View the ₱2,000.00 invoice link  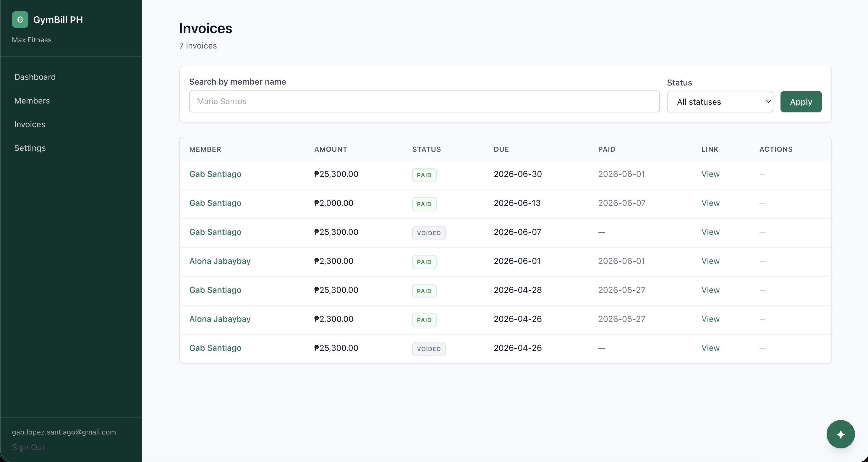[x=710, y=203]
